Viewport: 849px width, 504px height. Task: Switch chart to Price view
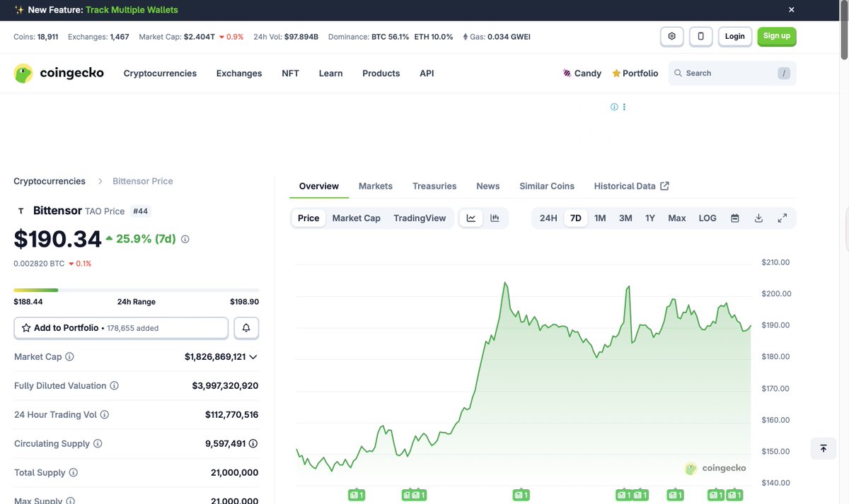[308, 218]
